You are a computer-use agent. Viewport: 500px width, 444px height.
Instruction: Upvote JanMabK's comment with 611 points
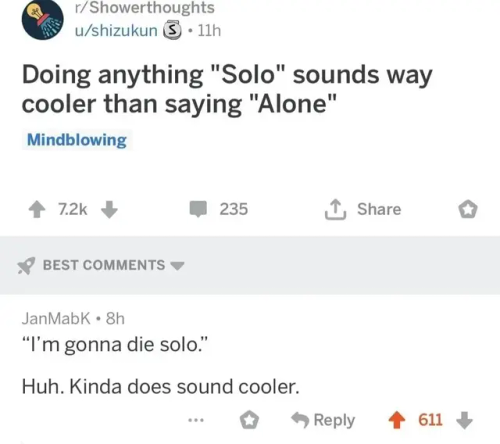[397, 420]
